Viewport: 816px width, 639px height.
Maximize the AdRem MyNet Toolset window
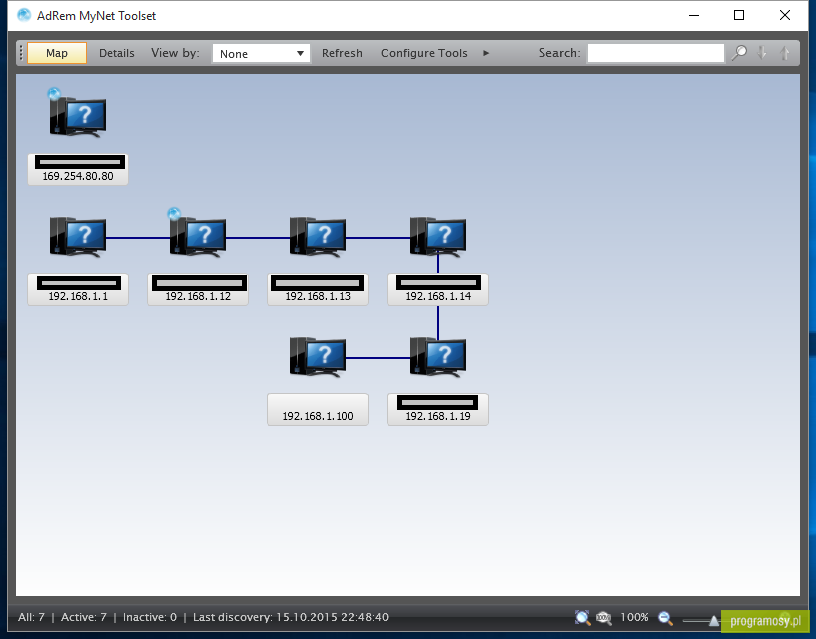pos(739,15)
